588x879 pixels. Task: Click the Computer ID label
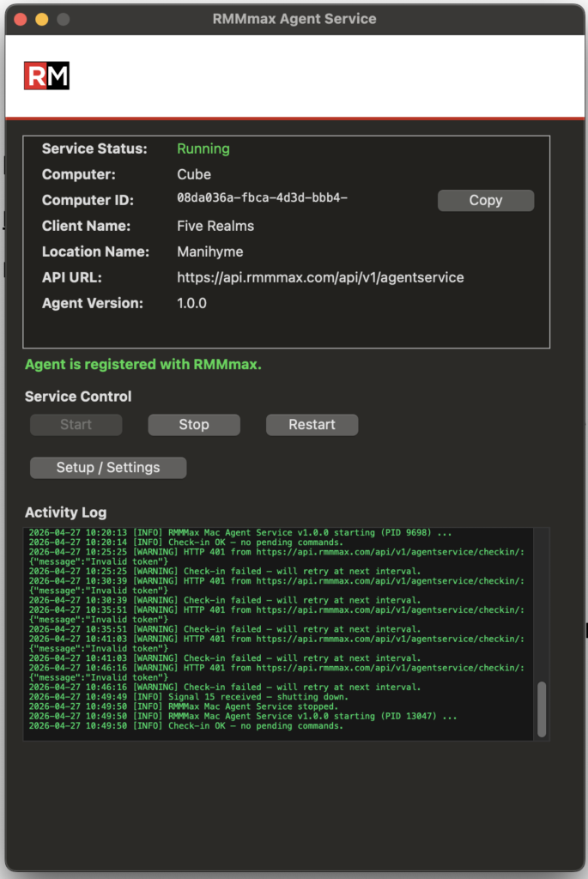point(88,200)
